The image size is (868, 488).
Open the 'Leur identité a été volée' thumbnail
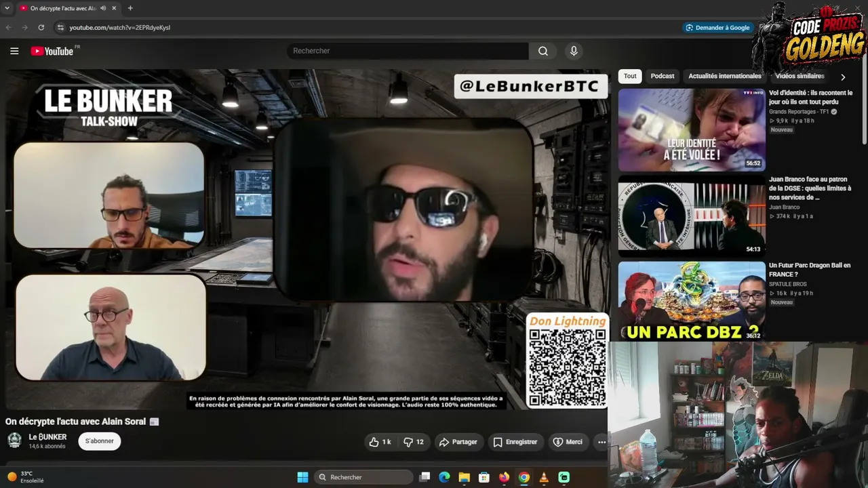[692, 129]
